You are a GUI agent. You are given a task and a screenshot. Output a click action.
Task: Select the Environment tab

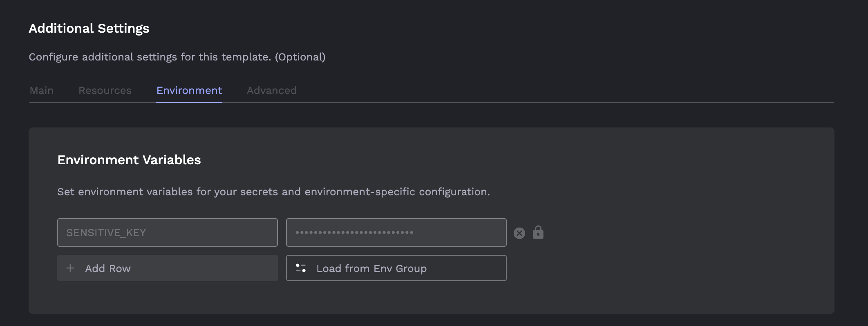189,90
